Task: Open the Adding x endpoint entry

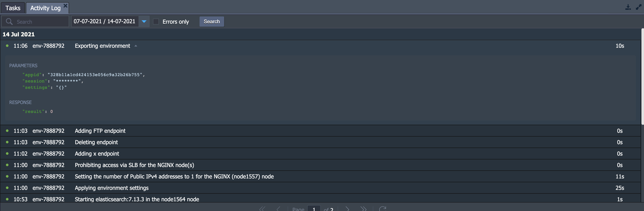Action: click(320, 154)
